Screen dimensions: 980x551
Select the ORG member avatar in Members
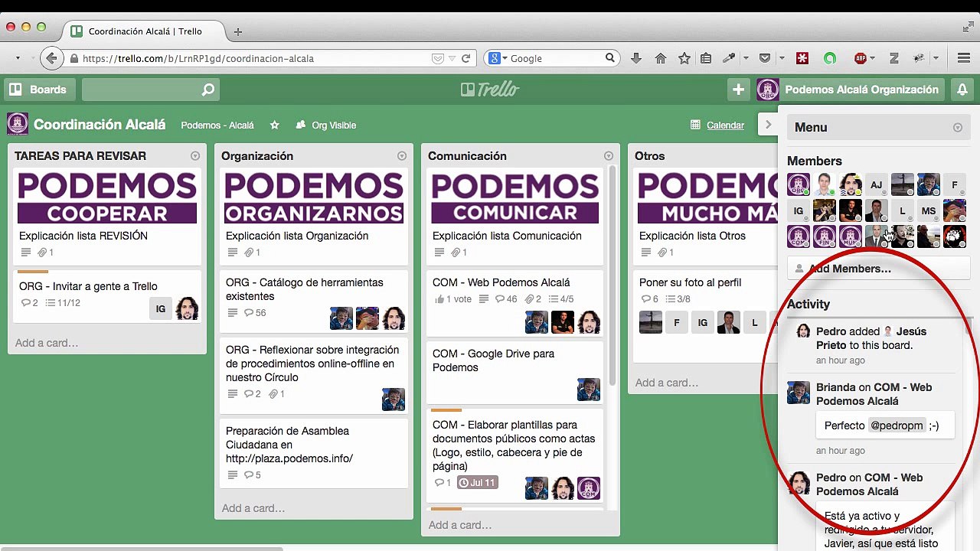click(x=799, y=184)
